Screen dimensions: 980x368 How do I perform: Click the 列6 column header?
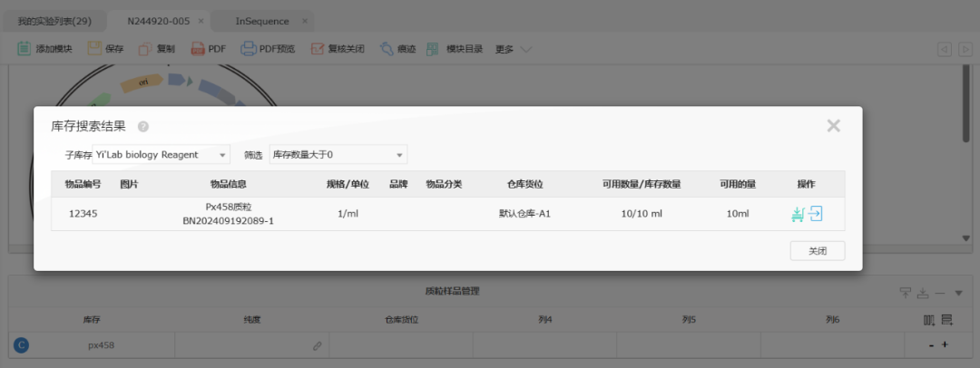point(832,320)
